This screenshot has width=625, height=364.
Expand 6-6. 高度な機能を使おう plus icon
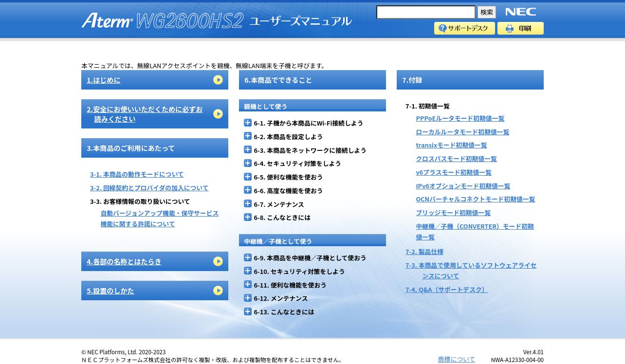click(248, 190)
